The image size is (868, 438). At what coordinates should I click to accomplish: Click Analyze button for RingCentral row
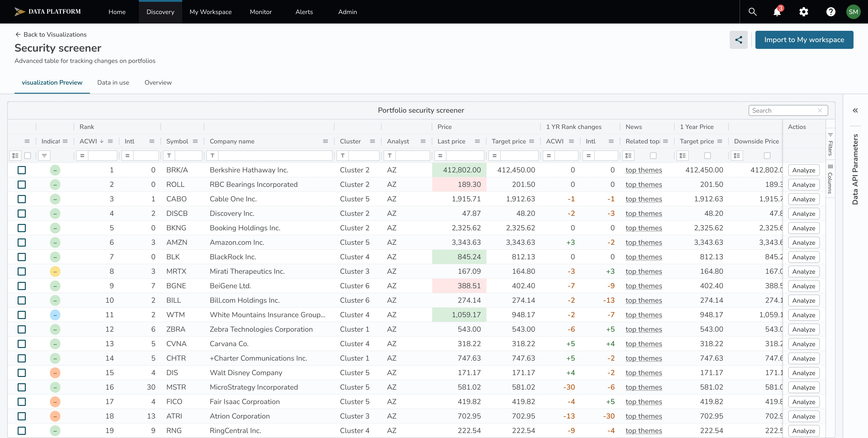click(x=804, y=431)
